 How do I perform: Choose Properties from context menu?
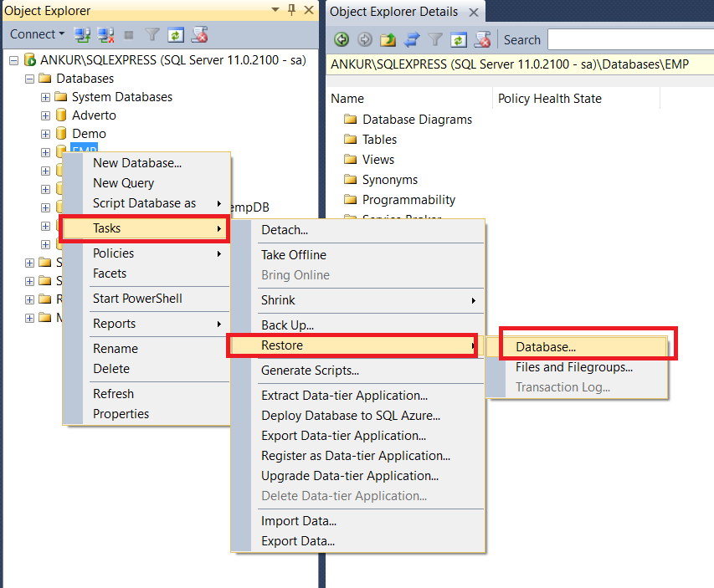[x=146, y=414]
